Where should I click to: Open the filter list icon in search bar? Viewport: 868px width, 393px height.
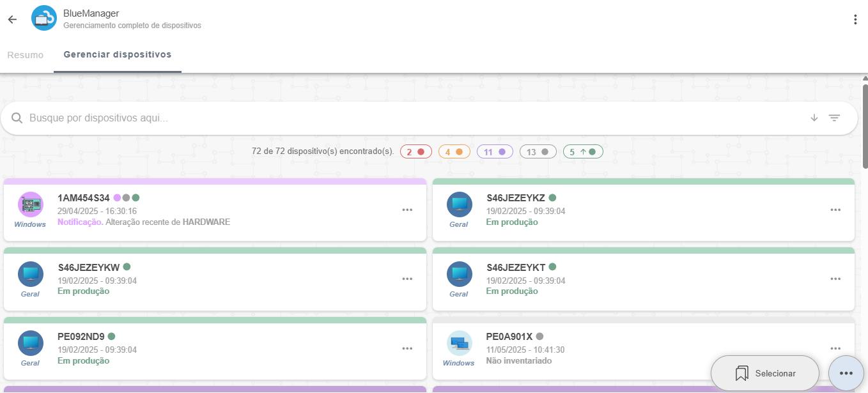(834, 118)
